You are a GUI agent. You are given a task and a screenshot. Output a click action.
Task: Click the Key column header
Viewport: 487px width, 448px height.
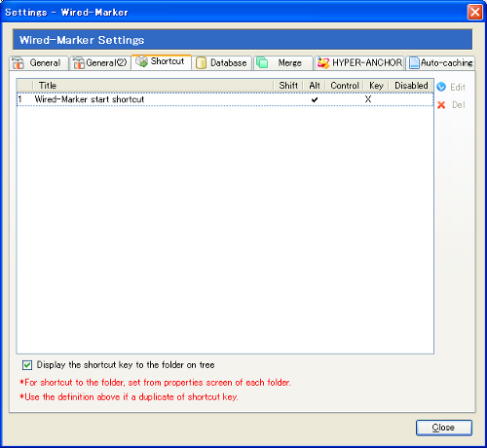376,86
